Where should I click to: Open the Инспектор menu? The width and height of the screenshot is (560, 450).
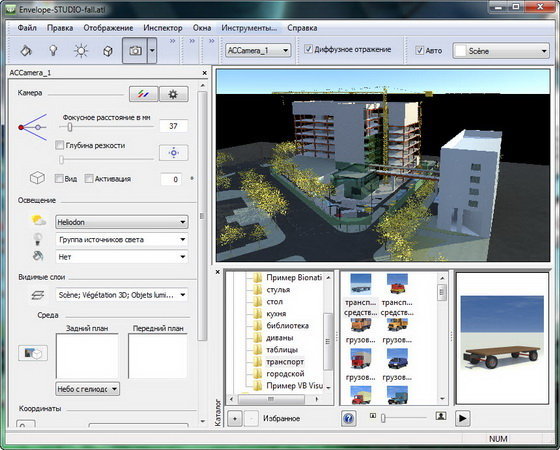click(163, 28)
